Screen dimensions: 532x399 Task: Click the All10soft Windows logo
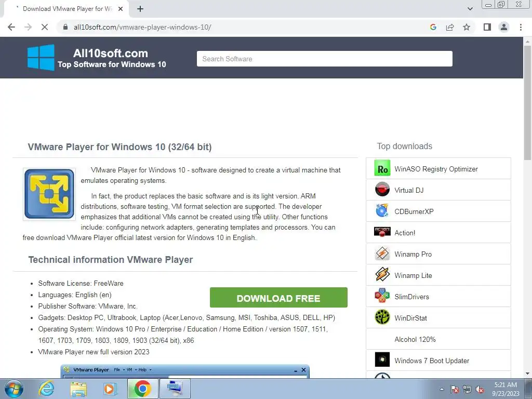click(41, 57)
